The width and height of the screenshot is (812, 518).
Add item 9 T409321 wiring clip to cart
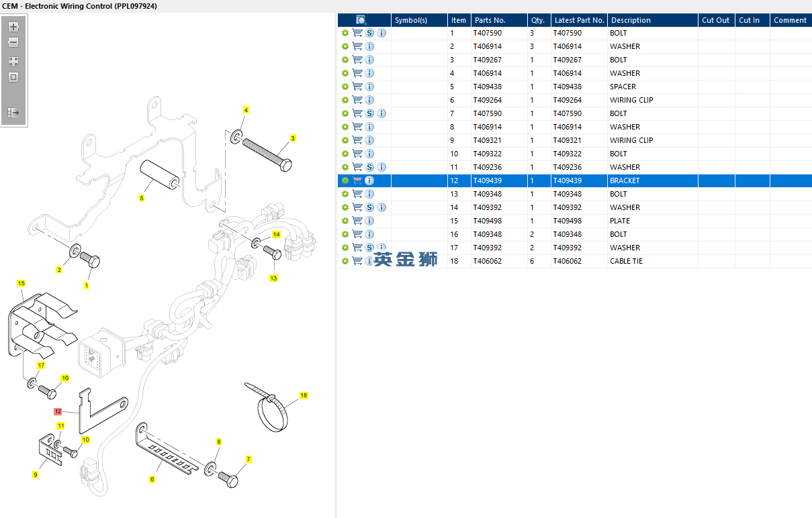pyautogui.click(x=357, y=140)
